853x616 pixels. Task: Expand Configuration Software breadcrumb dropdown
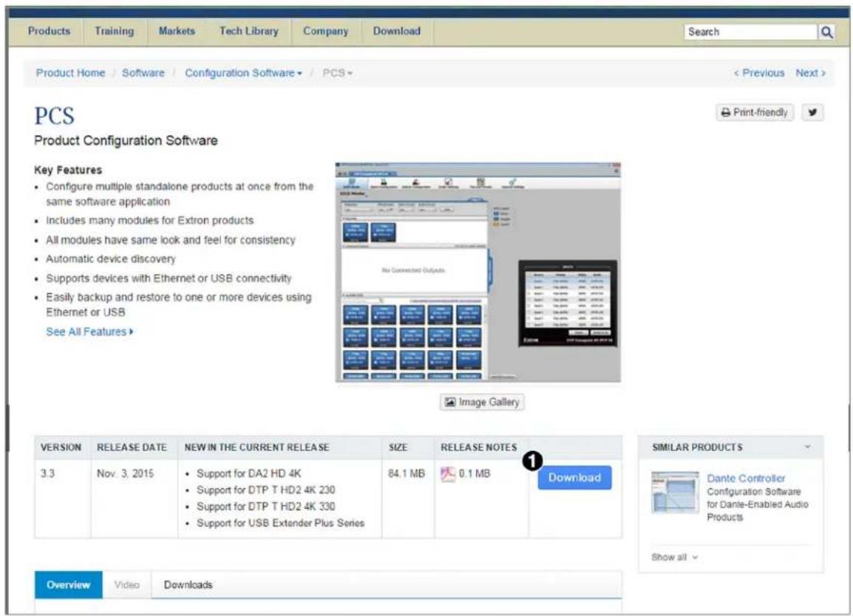point(243,73)
